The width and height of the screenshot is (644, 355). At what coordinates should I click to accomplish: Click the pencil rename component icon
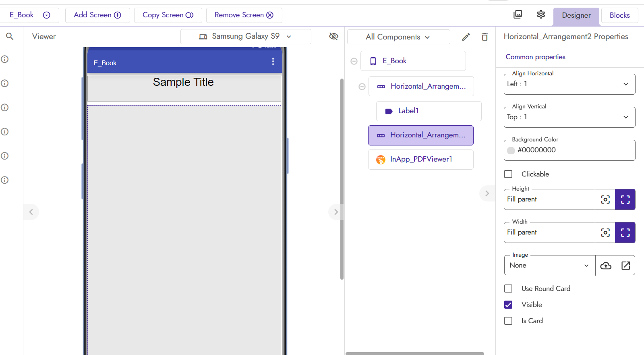466,37
